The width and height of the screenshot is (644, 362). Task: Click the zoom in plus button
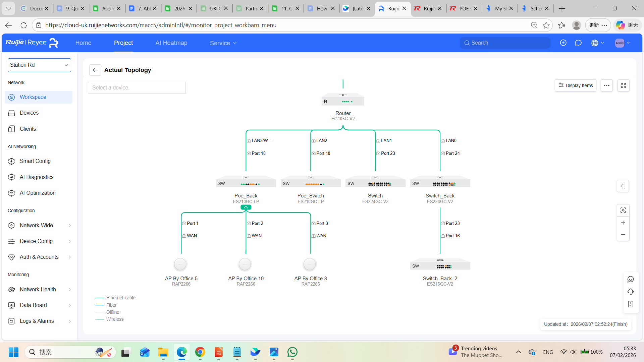pyautogui.click(x=623, y=223)
